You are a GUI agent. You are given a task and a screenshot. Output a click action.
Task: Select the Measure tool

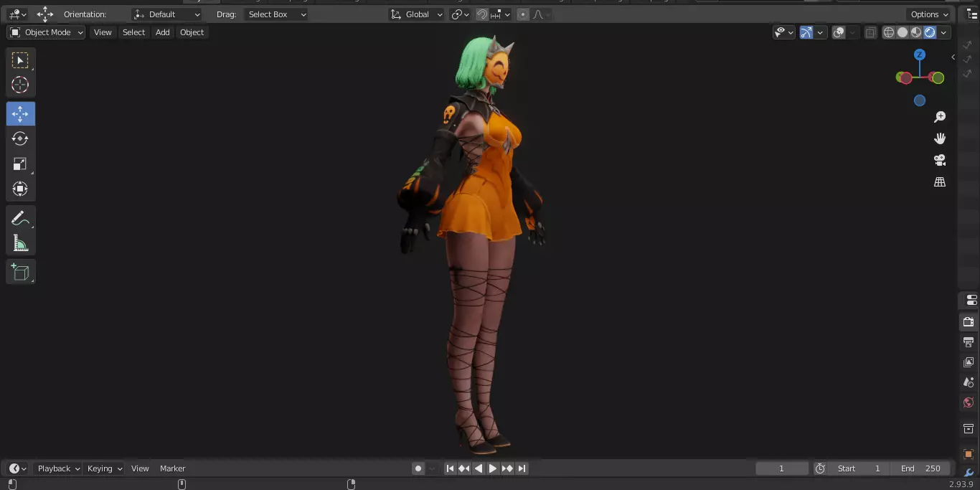[20, 243]
